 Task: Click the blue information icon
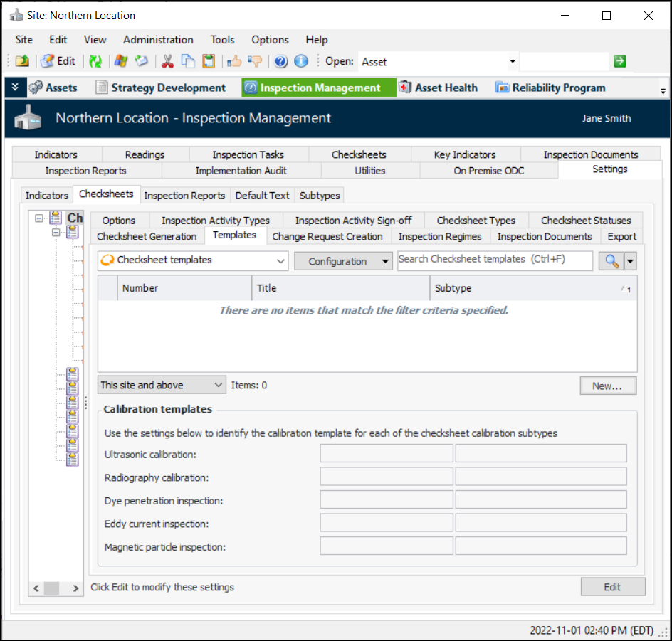(x=301, y=62)
